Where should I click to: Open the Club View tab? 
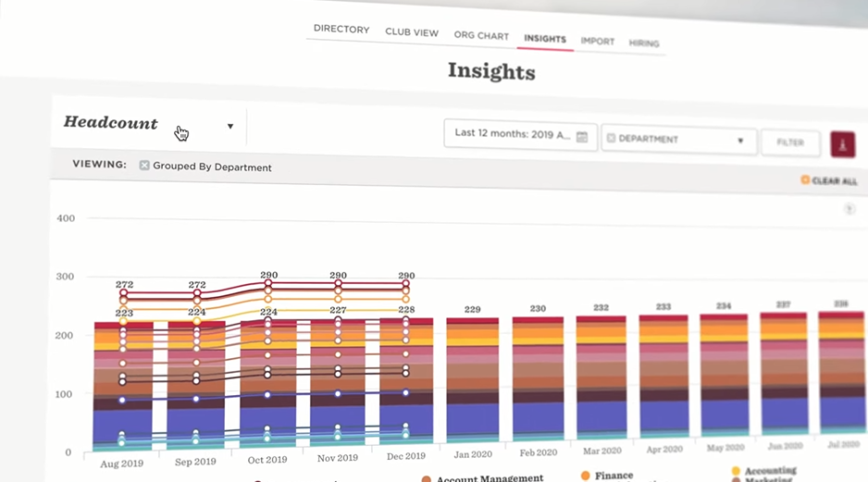[x=411, y=32]
